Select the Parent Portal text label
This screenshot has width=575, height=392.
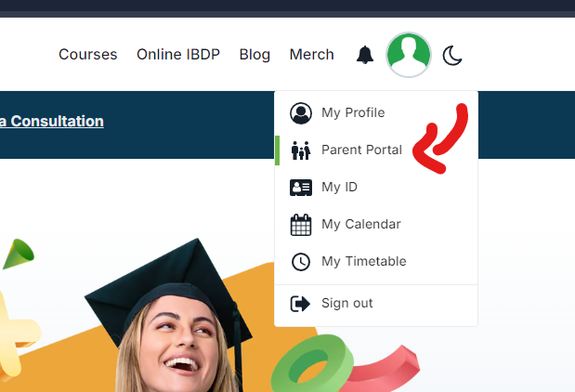click(361, 150)
